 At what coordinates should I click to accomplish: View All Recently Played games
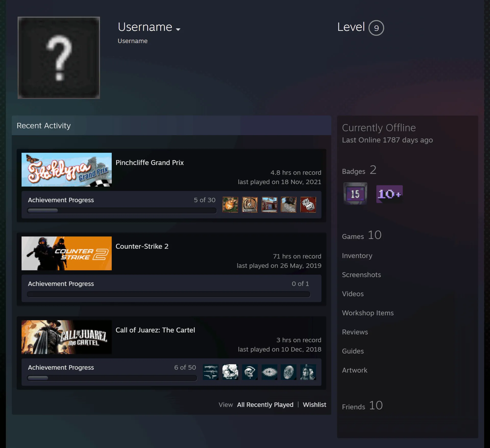coord(265,405)
